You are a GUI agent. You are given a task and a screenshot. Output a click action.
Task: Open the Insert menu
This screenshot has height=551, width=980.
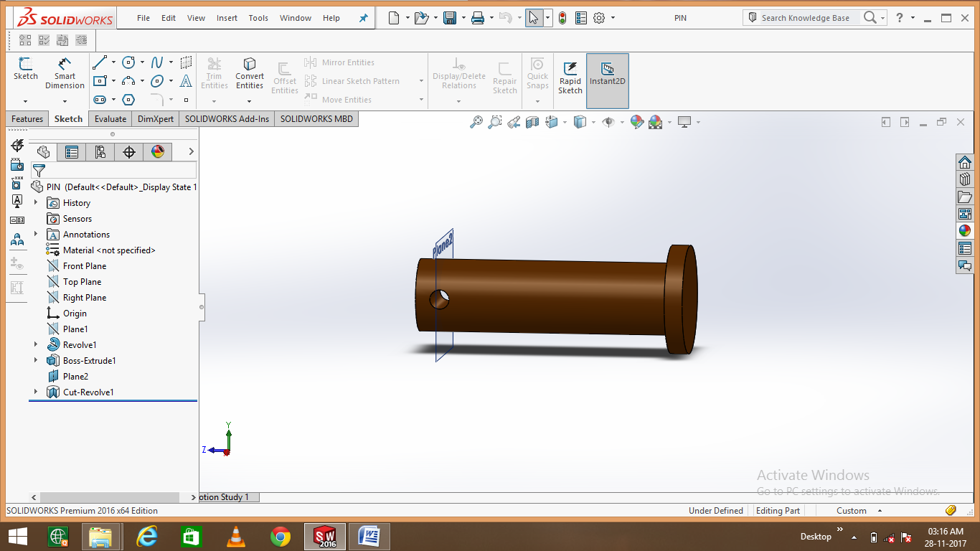(x=227, y=18)
